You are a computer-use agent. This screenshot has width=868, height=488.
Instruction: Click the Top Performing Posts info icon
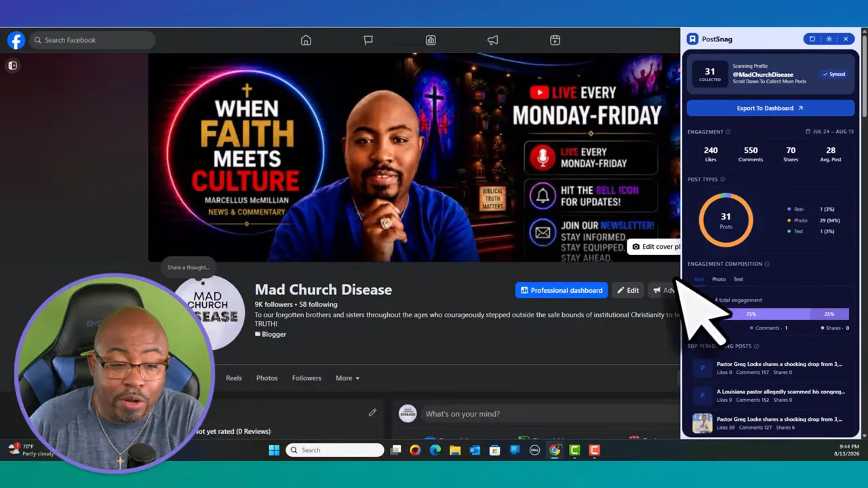coord(756,346)
